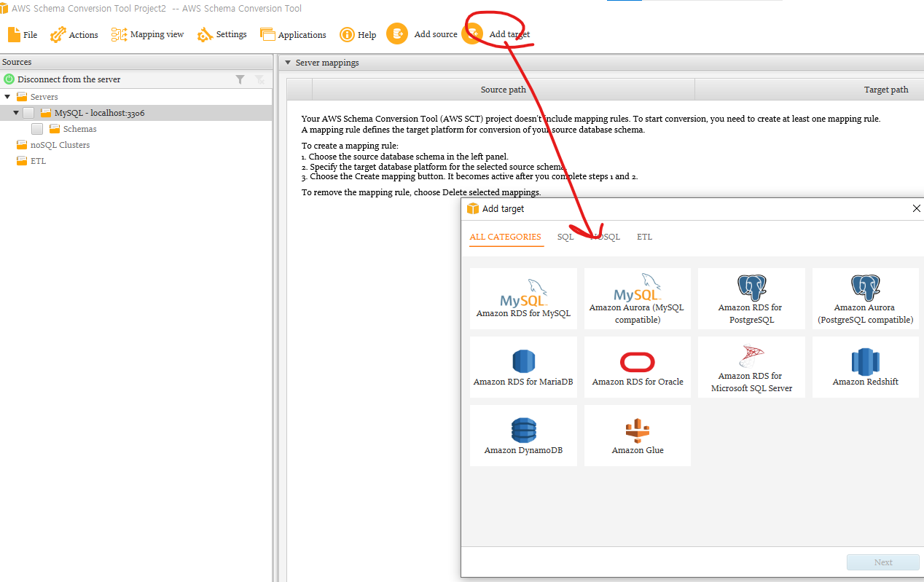Click the Add target label
Screen dimensions: 924x582
(x=509, y=34)
